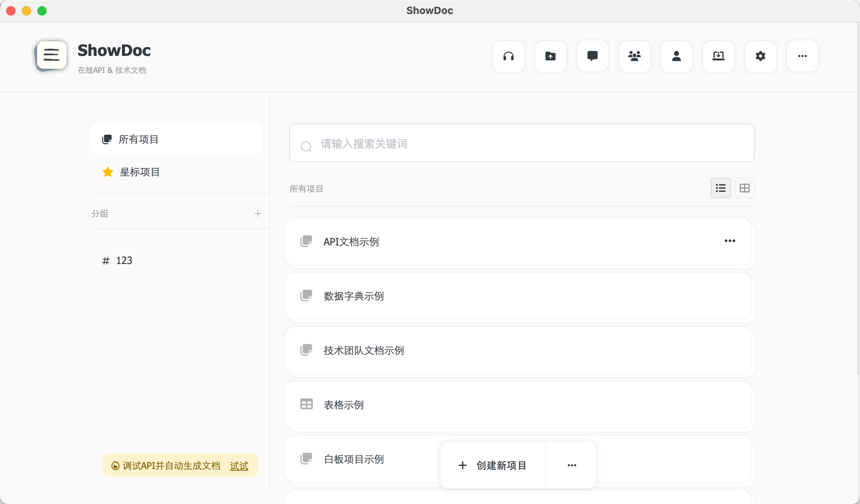The width and height of the screenshot is (860, 504).
Task: Select the # 123 group
Action: coord(117,261)
